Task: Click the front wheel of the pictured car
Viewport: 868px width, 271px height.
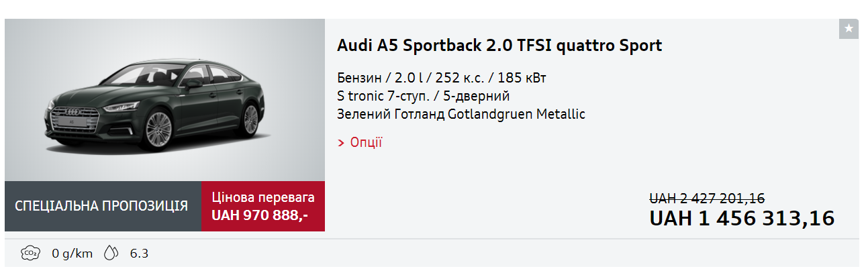Action: [x=159, y=129]
